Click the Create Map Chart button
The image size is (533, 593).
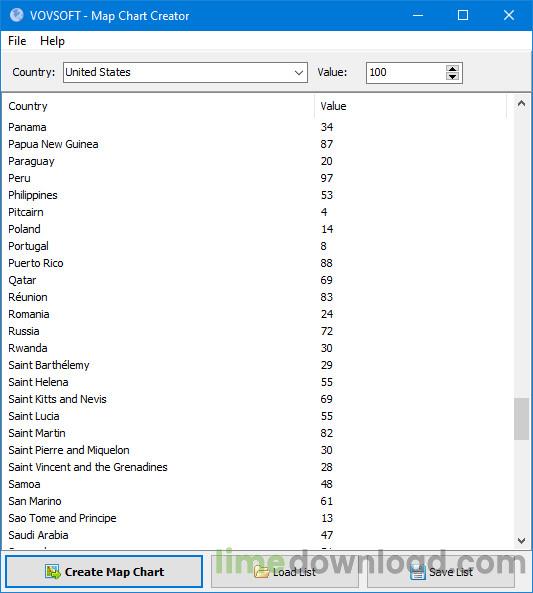pyautogui.click(x=104, y=571)
